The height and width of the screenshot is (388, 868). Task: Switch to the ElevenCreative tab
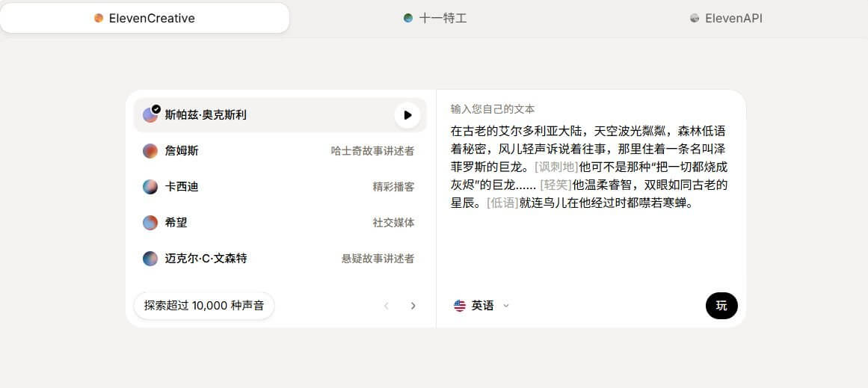click(x=144, y=18)
